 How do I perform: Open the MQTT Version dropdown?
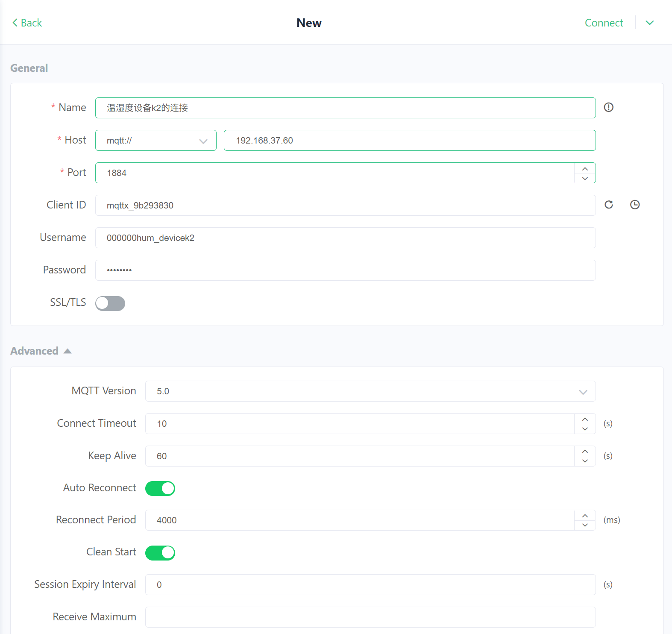click(x=370, y=391)
